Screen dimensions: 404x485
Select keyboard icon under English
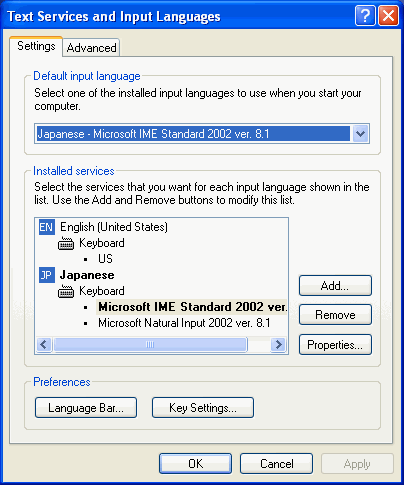pos(66,244)
